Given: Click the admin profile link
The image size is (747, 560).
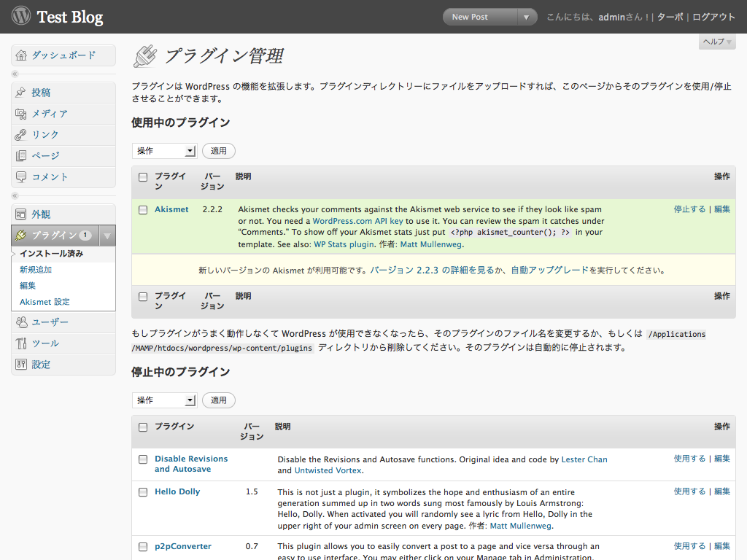Looking at the screenshot, I should coord(612,17).
